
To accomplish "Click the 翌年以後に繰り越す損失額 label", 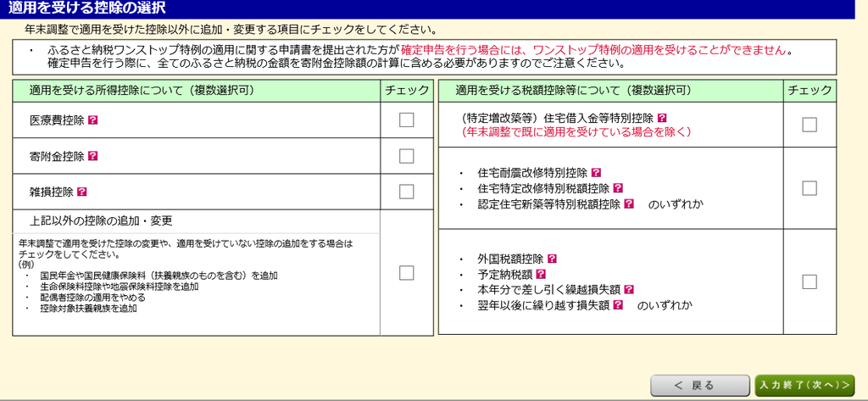I will pos(543,304).
